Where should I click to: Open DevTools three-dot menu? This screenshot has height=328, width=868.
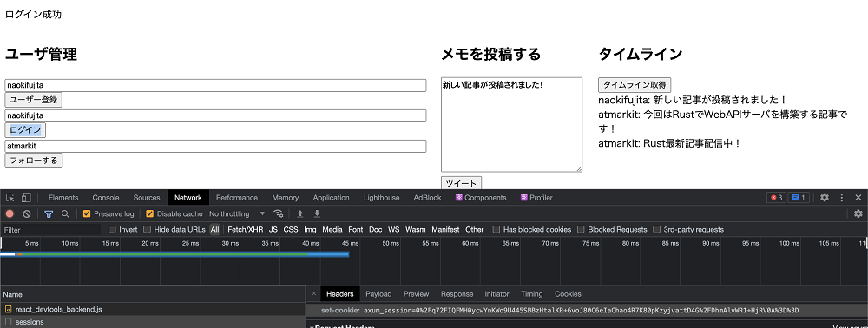pyautogui.click(x=842, y=198)
